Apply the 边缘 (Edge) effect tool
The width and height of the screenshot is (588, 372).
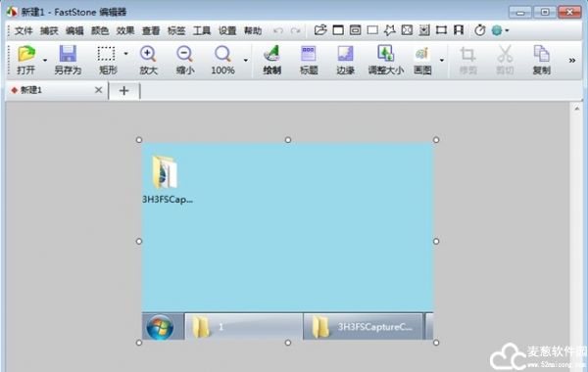[345, 54]
